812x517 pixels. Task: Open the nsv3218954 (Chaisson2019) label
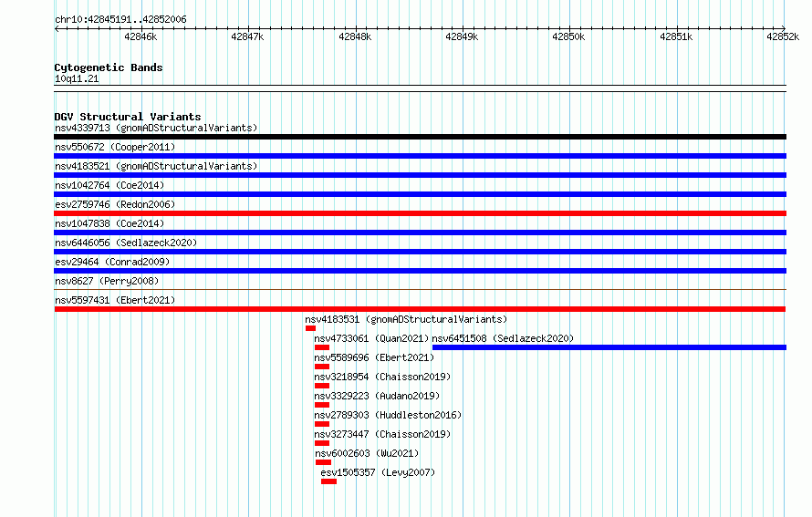[x=382, y=377]
